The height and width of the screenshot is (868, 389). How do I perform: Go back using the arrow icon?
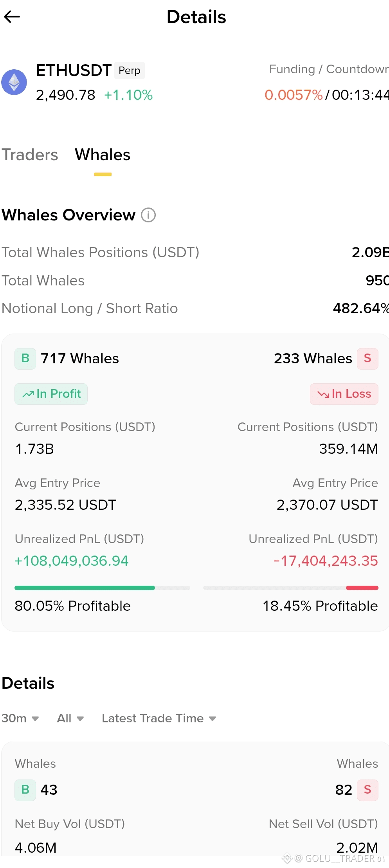(12, 17)
